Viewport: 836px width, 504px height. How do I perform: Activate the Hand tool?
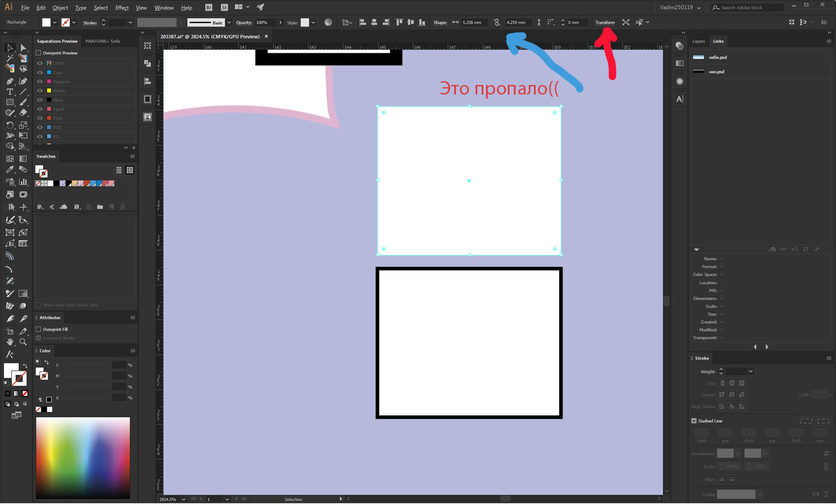point(10,342)
